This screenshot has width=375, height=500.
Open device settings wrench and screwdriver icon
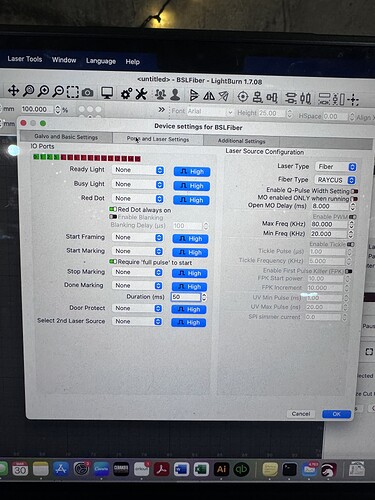pyautogui.click(x=141, y=94)
